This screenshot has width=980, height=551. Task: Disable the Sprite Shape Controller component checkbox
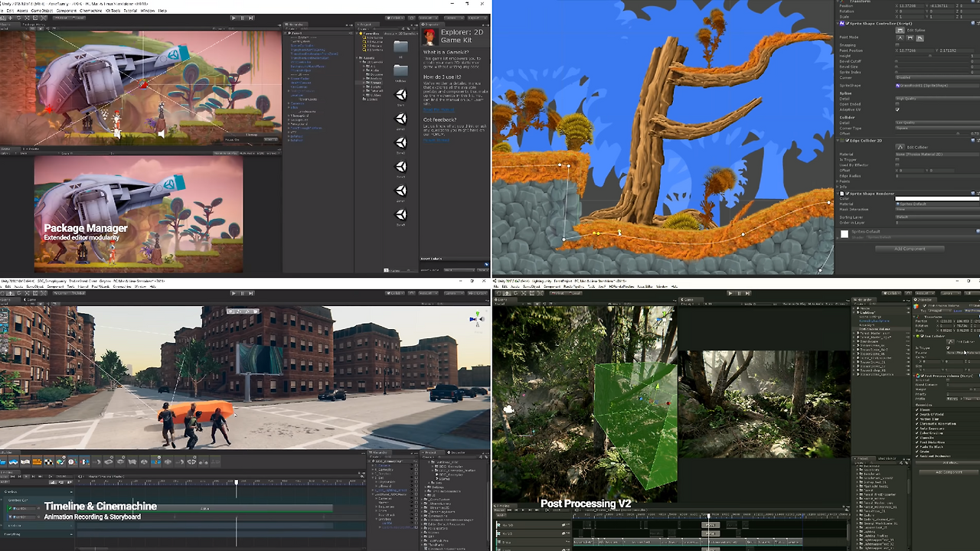[x=846, y=24]
